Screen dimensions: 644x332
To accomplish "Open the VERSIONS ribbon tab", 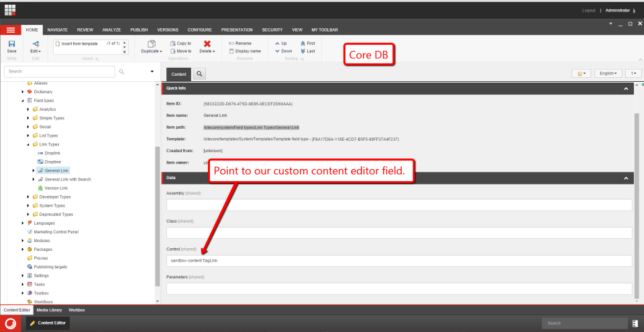I will coord(168,30).
